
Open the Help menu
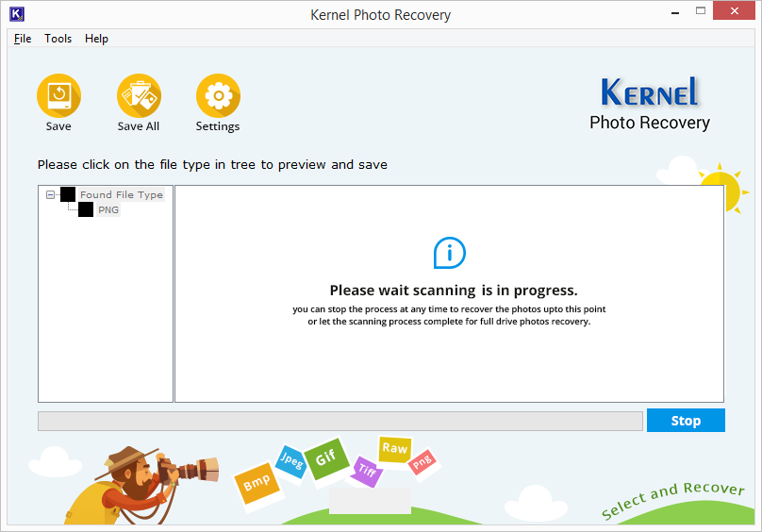click(x=96, y=39)
